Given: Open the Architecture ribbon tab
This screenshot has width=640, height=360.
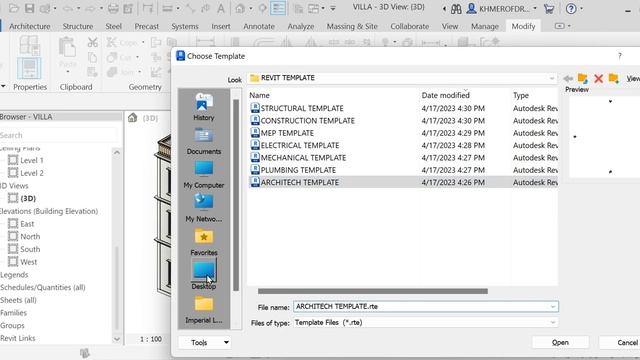Looking at the screenshot, I should (29, 26).
